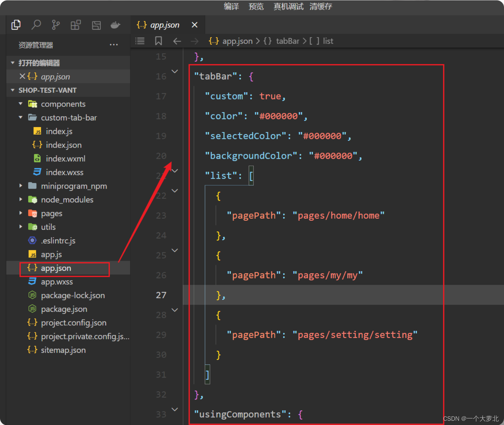
Task: Open the explorer more actions ellipsis
Action: click(114, 45)
